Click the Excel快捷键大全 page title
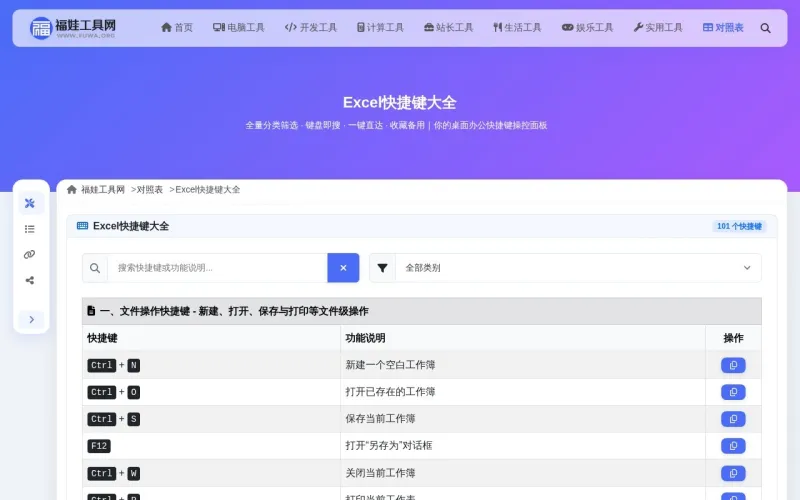 (399, 103)
